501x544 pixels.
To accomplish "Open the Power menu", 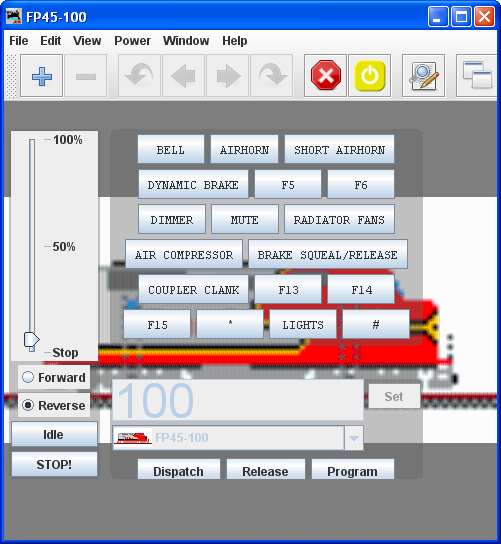I will pos(132,41).
